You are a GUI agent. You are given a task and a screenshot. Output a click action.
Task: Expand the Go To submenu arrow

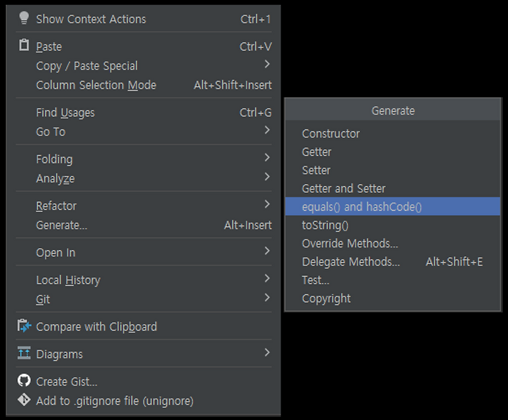pos(267,130)
